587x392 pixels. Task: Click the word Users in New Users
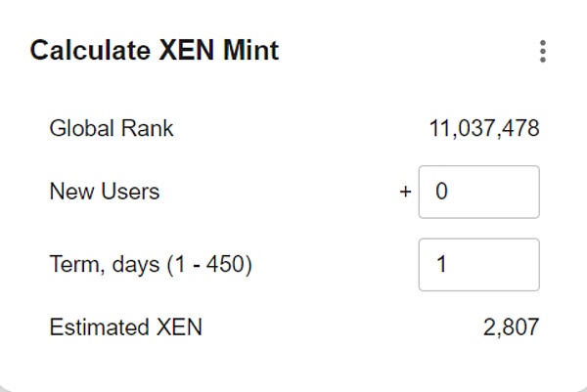pyautogui.click(x=131, y=192)
